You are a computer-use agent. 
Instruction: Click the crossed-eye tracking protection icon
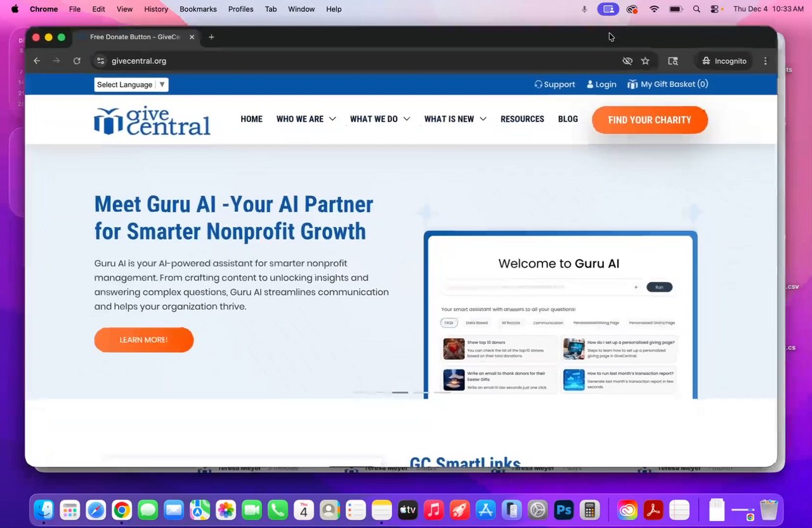[627, 61]
